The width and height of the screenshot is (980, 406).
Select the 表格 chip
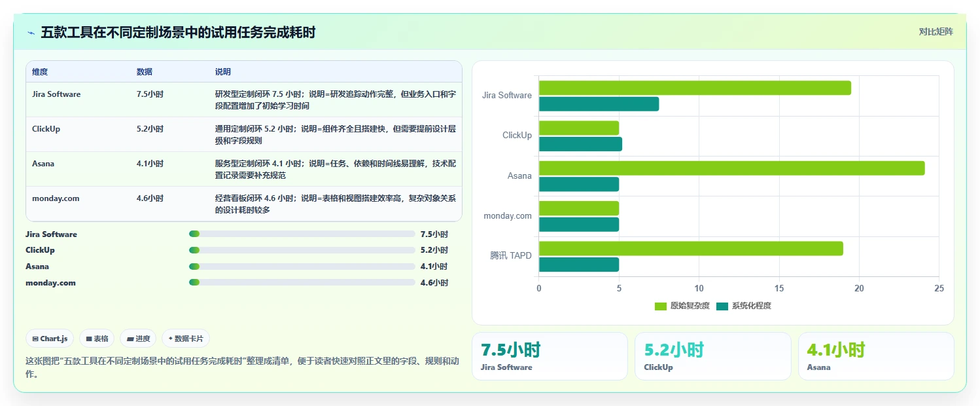[97, 339]
